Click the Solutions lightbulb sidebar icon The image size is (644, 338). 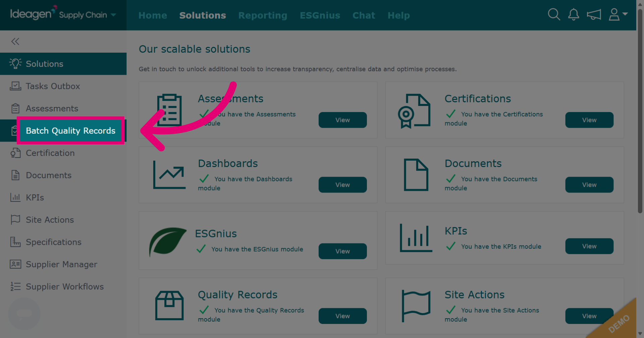coord(15,63)
